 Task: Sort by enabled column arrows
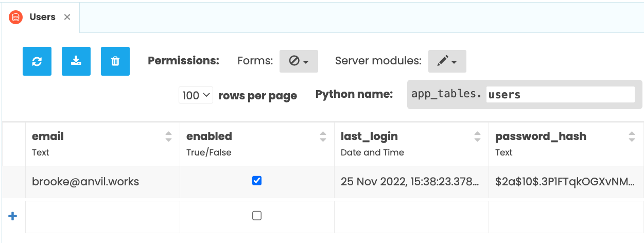pyautogui.click(x=323, y=136)
